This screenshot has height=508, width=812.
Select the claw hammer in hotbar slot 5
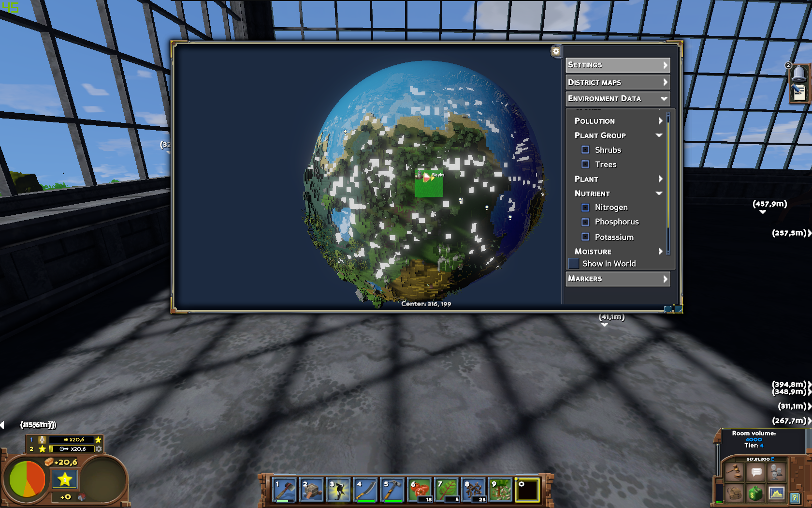393,490
